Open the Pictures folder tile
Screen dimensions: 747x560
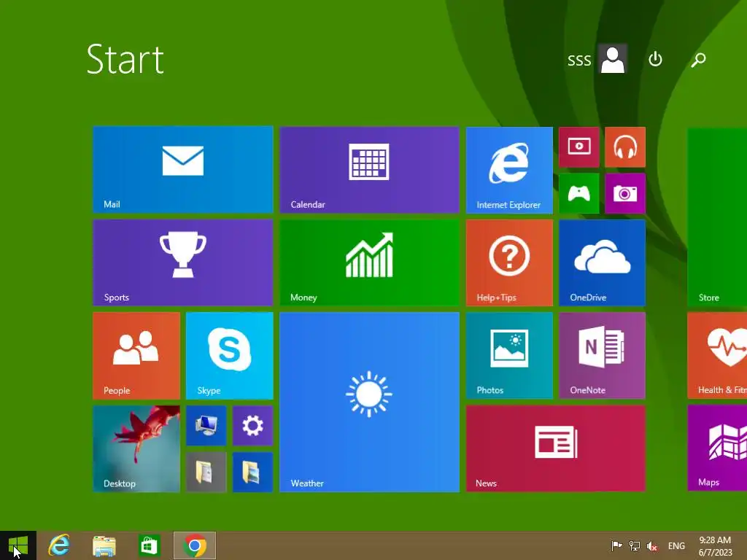pos(252,472)
